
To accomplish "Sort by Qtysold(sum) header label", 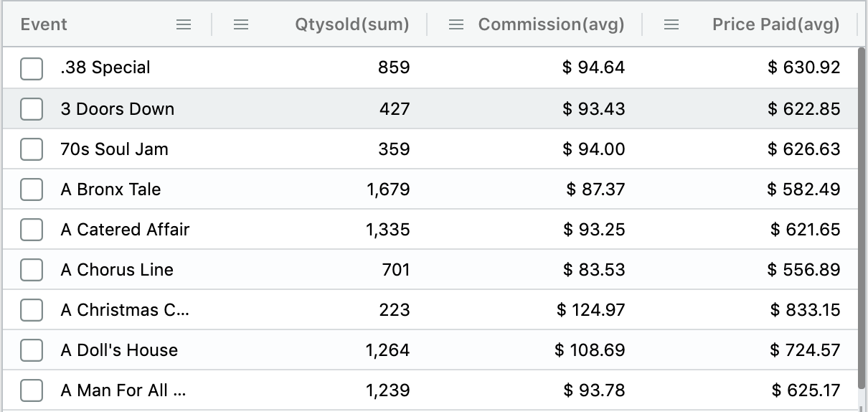I will click(x=352, y=24).
